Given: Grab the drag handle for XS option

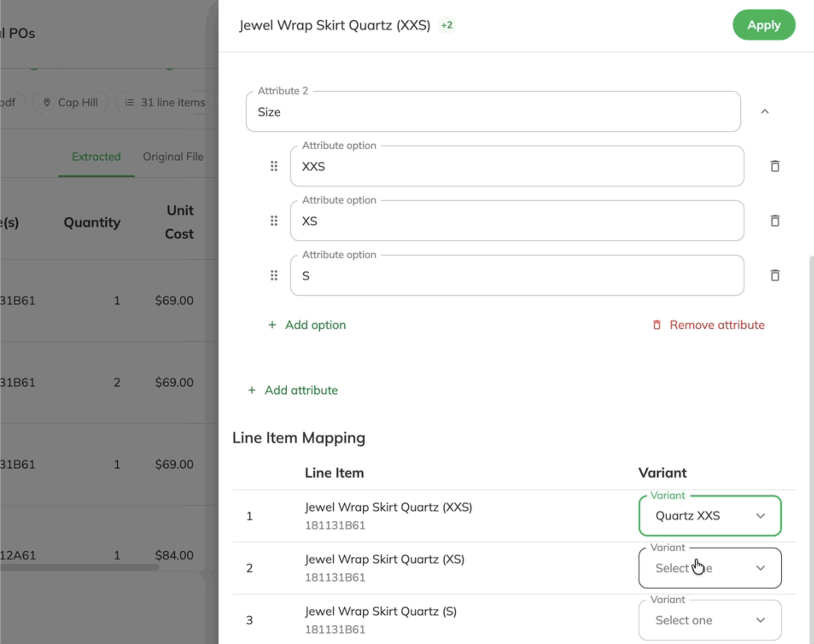Looking at the screenshot, I should [274, 221].
